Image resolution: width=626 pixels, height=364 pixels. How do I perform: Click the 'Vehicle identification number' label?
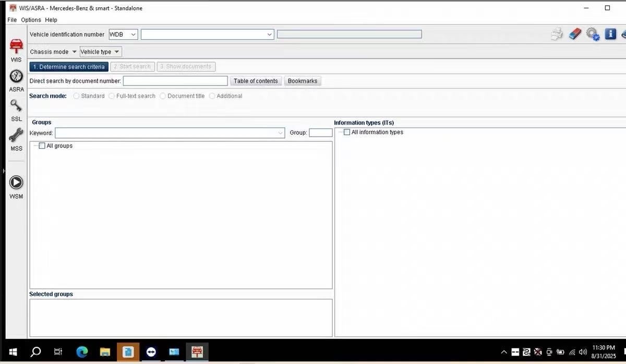67,34
